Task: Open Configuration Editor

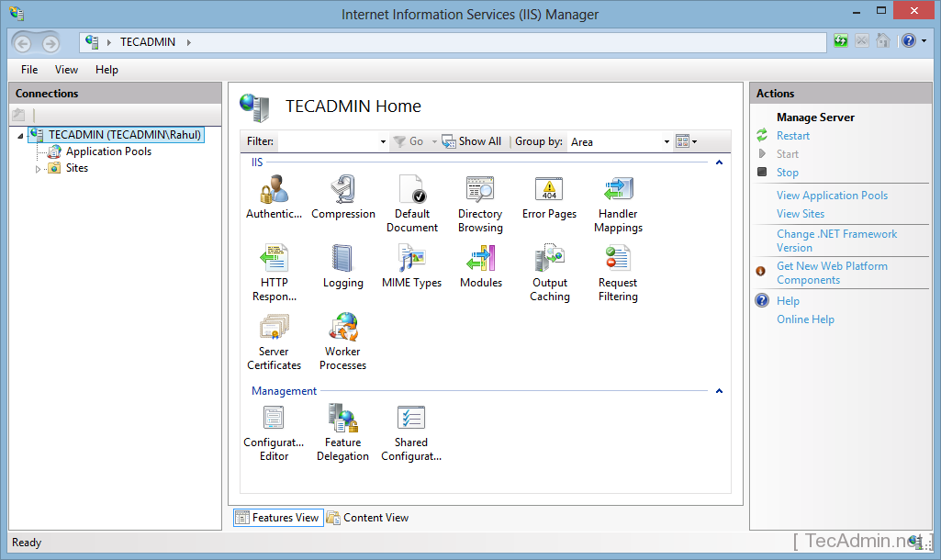Action: tap(274, 432)
